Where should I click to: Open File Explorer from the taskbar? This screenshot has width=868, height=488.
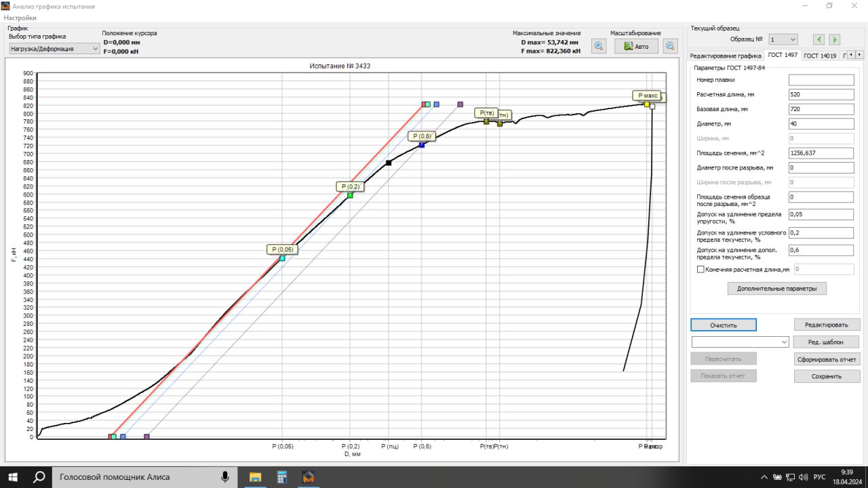coord(256,477)
